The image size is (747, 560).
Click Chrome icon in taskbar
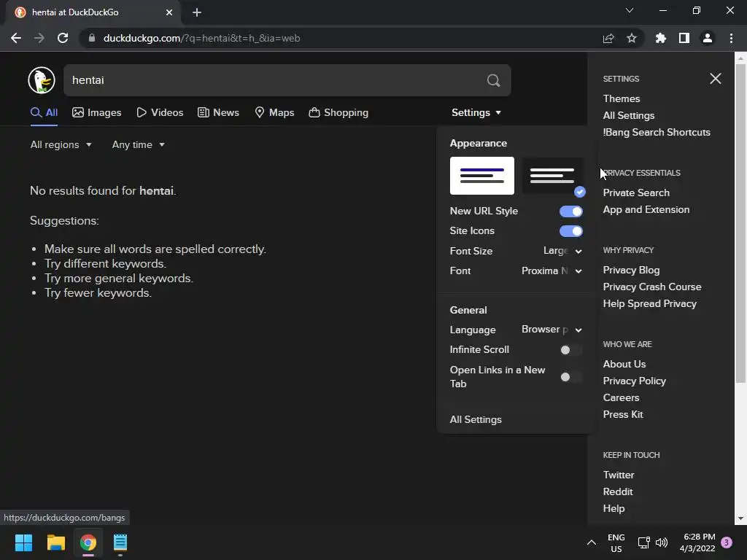point(88,542)
